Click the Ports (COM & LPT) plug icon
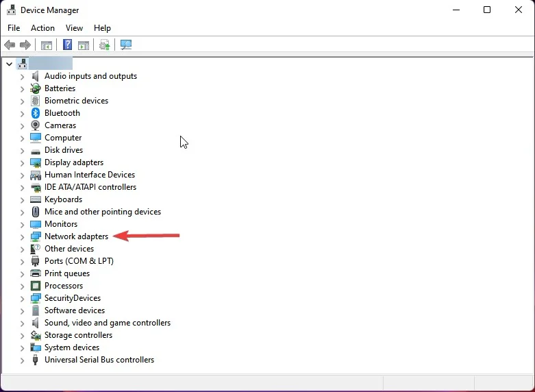The width and height of the screenshot is (535, 392). (x=36, y=261)
